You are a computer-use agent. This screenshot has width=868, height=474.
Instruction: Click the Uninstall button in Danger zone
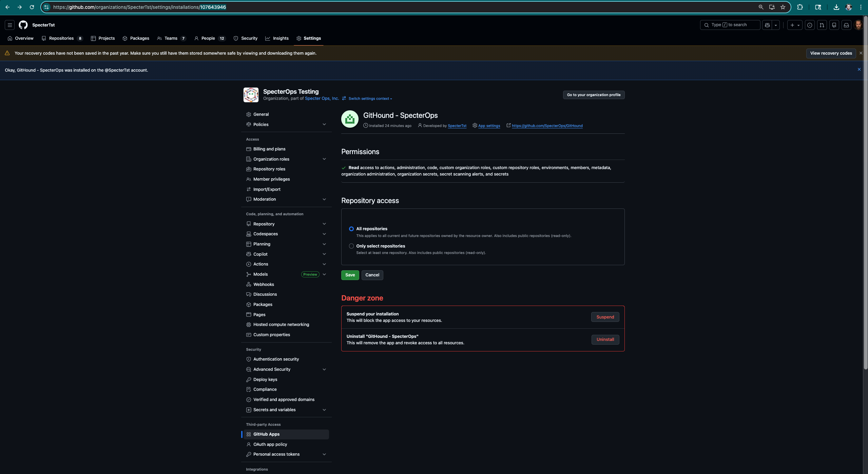point(605,340)
